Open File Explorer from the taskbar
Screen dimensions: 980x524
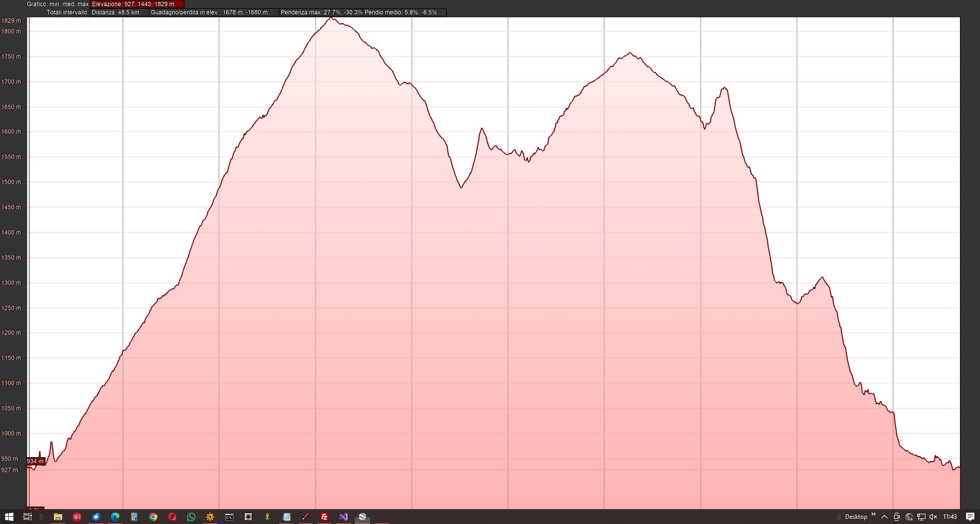[58, 517]
